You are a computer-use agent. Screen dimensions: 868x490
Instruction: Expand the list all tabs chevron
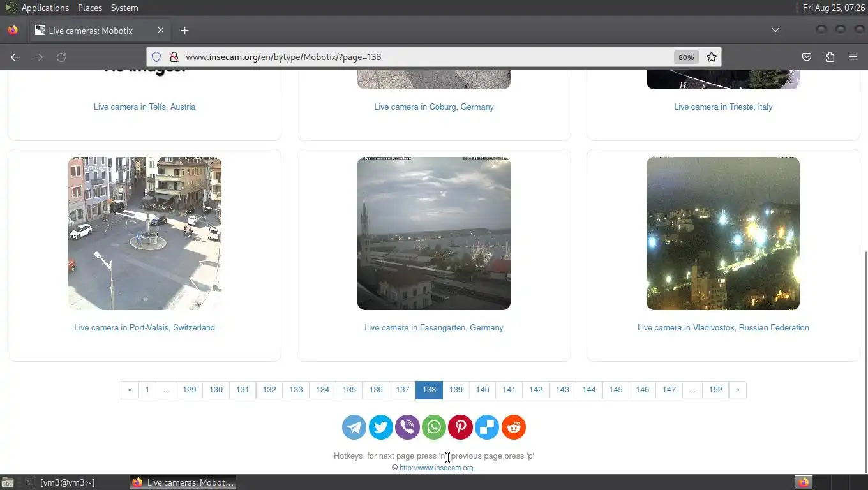pos(775,30)
